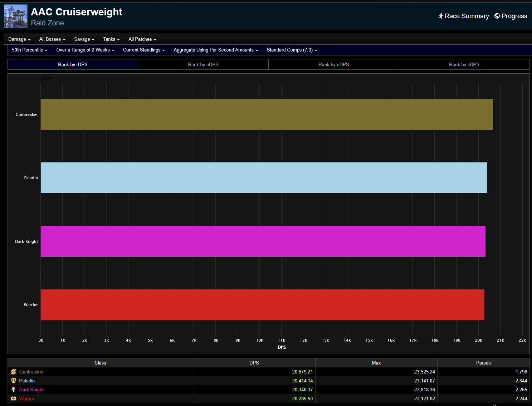Open the 50th Percentile dropdown
The image size is (532, 406).
pos(30,50)
